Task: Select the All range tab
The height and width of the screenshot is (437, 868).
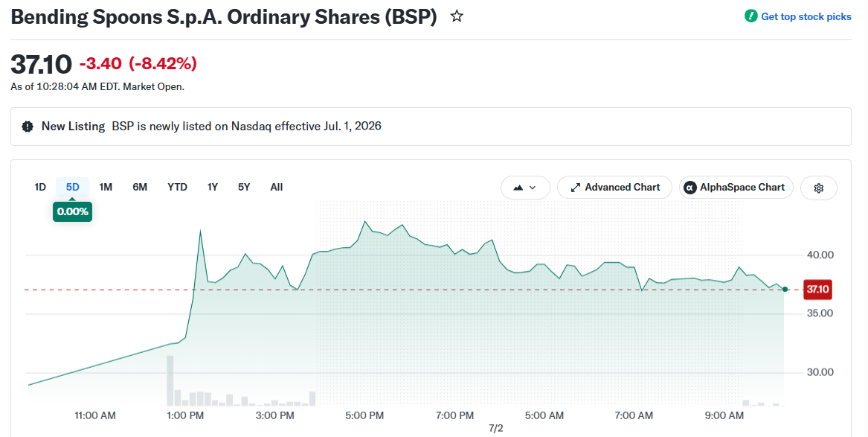Action: tap(277, 187)
